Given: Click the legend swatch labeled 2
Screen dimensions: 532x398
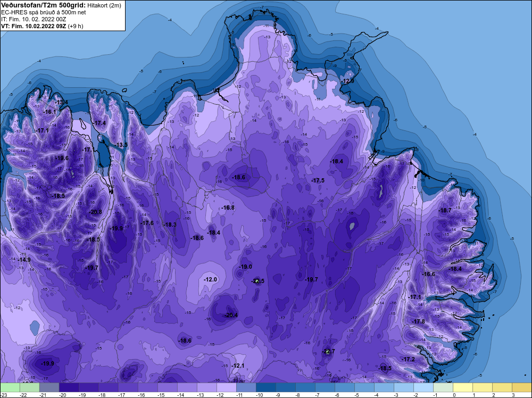Looking at the screenshot, I should (x=502, y=387).
